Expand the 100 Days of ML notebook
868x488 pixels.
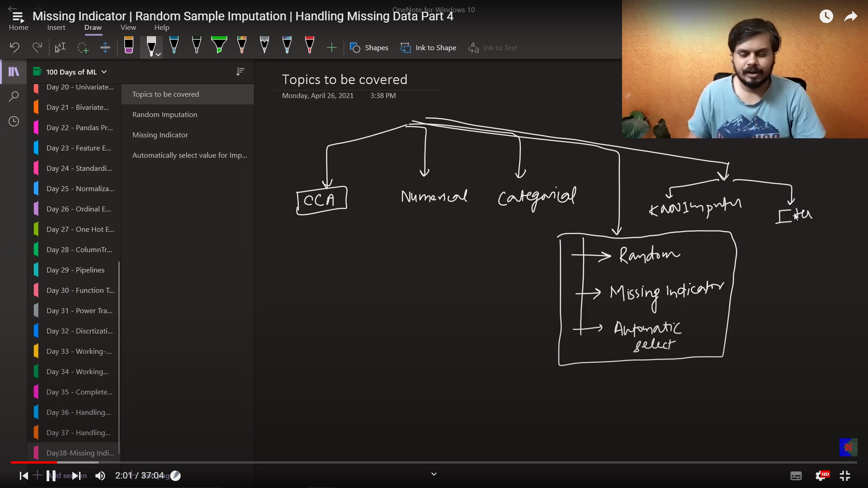[x=104, y=71]
